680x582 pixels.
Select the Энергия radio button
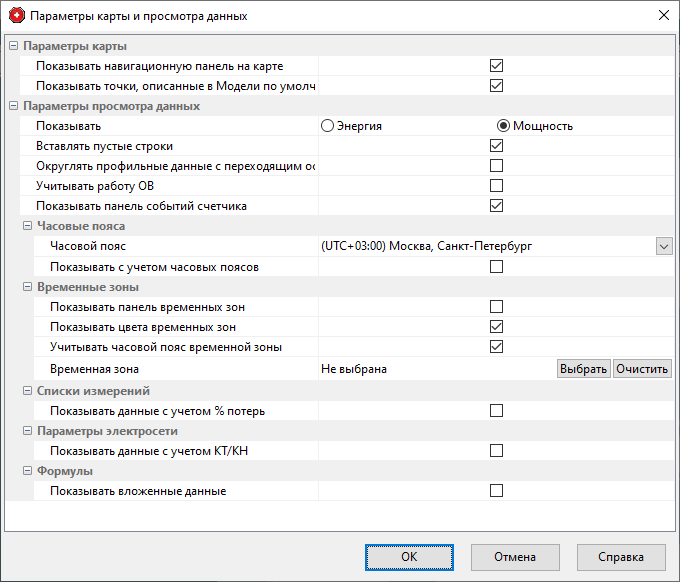tap(327, 126)
